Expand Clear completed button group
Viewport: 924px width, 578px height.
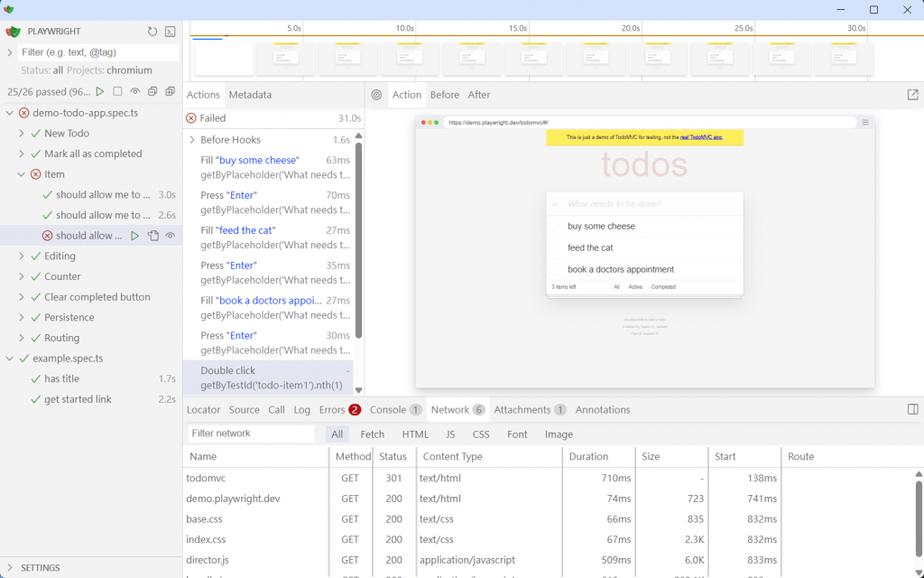pos(22,296)
